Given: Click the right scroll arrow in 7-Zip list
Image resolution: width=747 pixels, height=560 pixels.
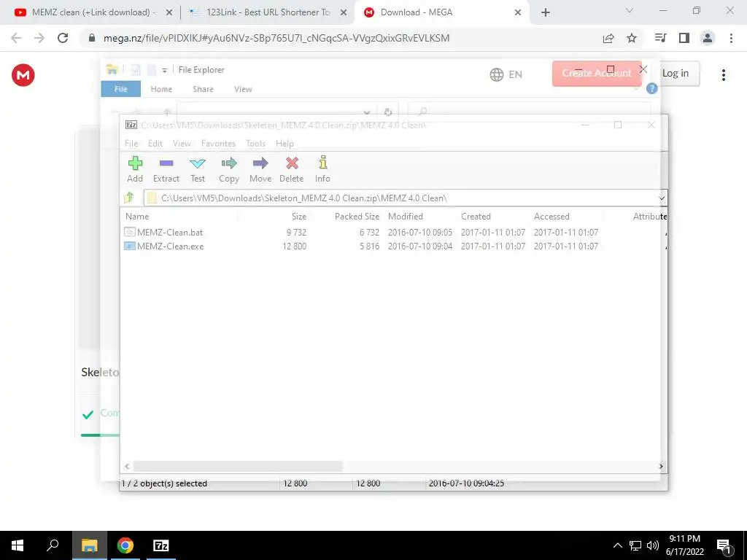Looking at the screenshot, I should (x=661, y=466).
